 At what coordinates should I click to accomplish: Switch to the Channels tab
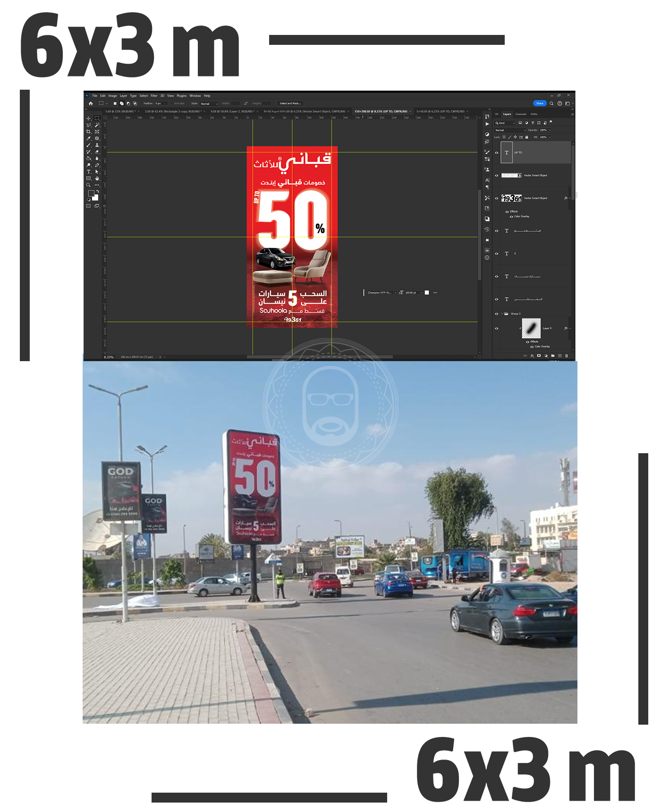[x=521, y=114]
